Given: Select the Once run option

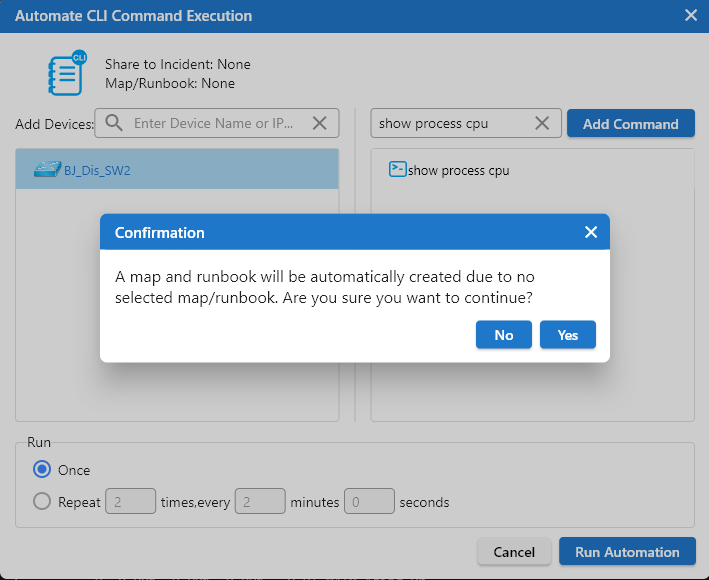Looking at the screenshot, I should point(42,469).
